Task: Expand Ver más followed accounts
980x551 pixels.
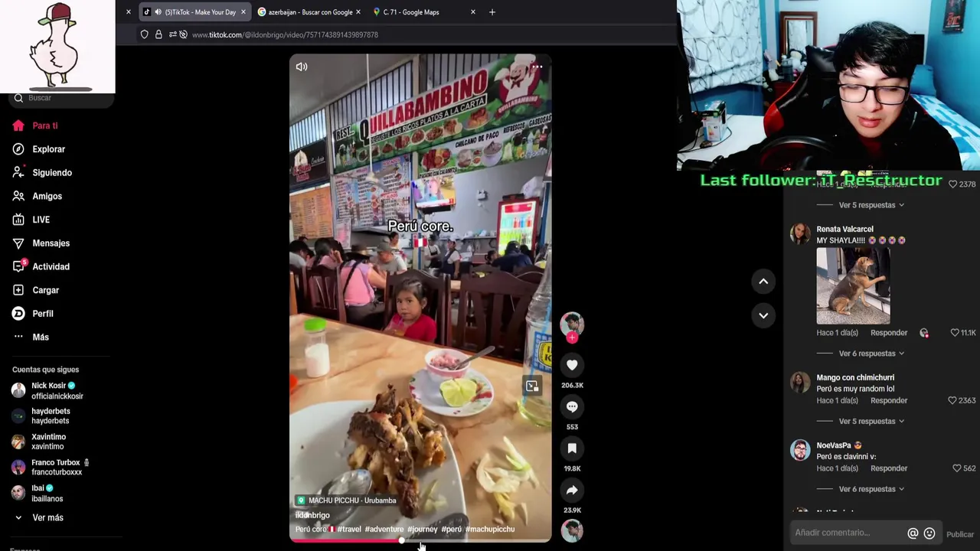Action: 47,518
